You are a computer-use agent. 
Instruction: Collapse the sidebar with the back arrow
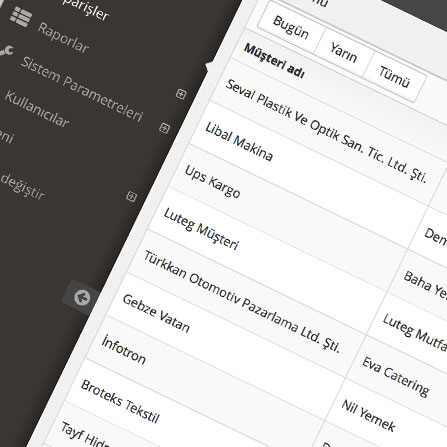coord(82,297)
